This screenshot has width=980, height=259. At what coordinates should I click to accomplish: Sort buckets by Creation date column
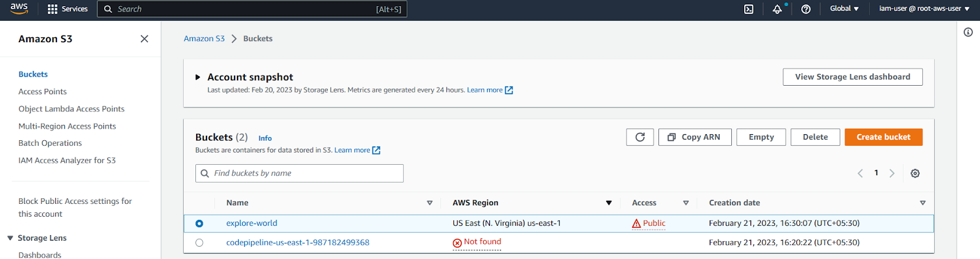click(x=923, y=203)
